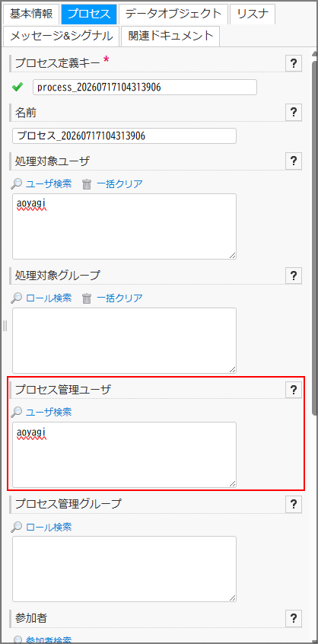This screenshot has width=318, height=644.
Task: Open help icon for 参加者
Action: point(294,617)
